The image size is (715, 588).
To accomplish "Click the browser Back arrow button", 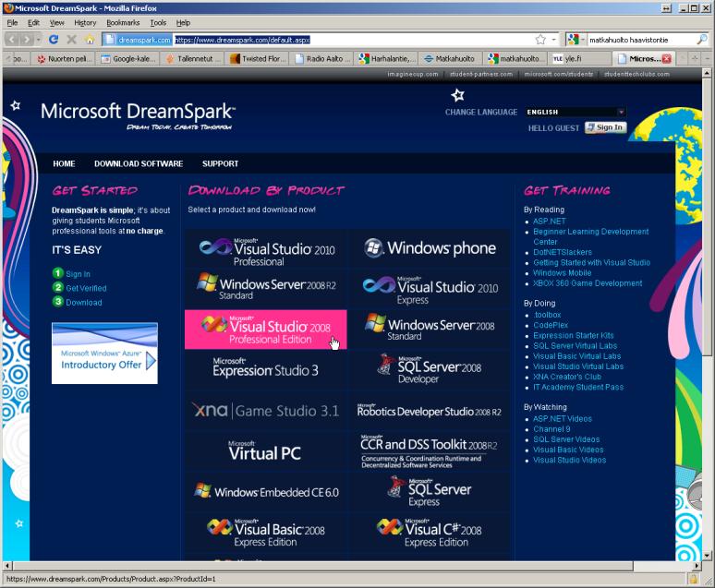I will (12, 40).
